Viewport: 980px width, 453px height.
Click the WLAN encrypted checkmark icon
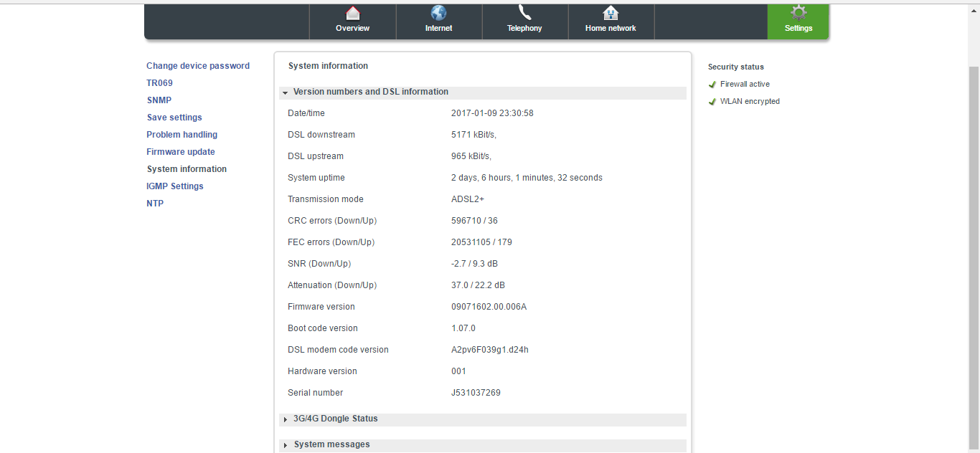click(x=712, y=102)
